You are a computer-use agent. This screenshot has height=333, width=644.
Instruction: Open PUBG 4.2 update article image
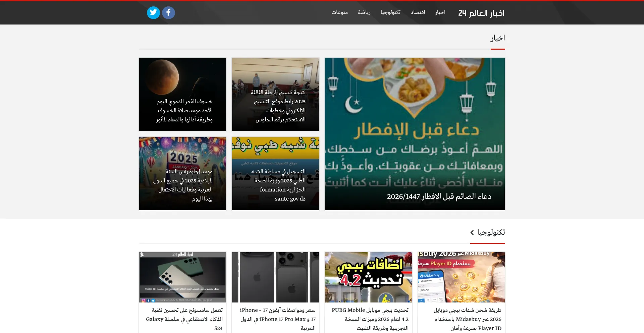point(368,277)
